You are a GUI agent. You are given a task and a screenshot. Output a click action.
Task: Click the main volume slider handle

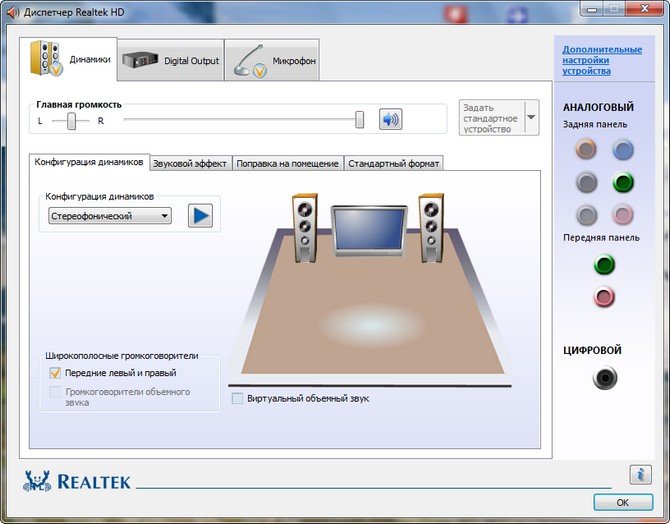(360, 120)
